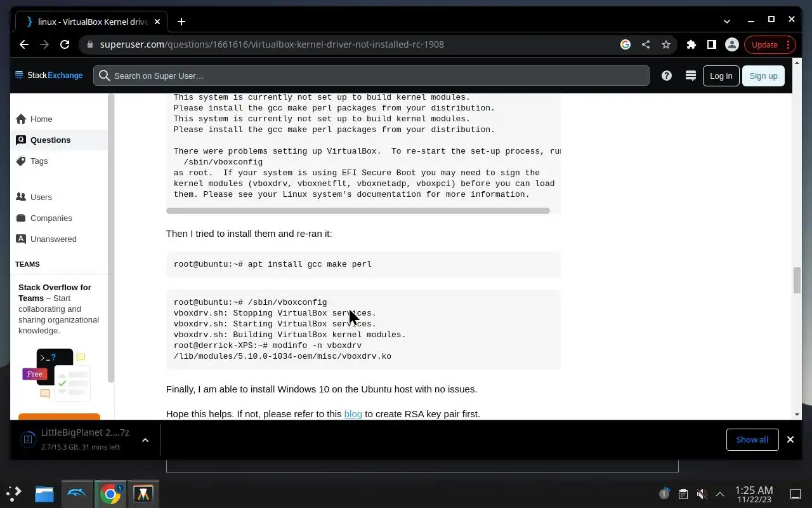This screenshot has height=508, width=812.
Task: Click the 'apt install gcc make perl' code line
Action: [273, 264]
